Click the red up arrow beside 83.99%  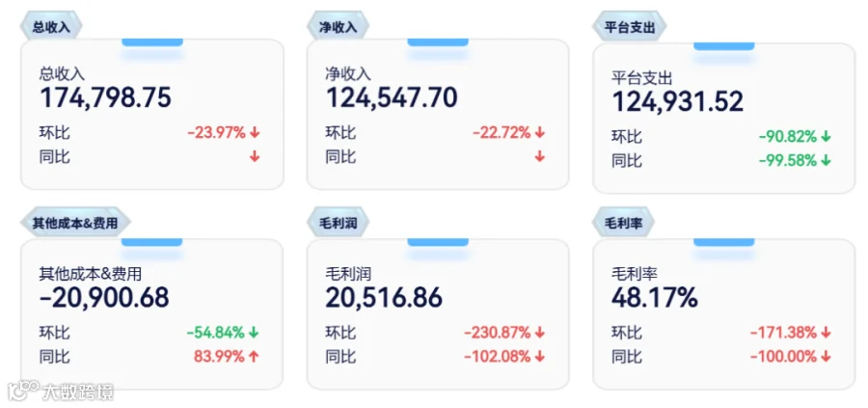click(255, 357)
